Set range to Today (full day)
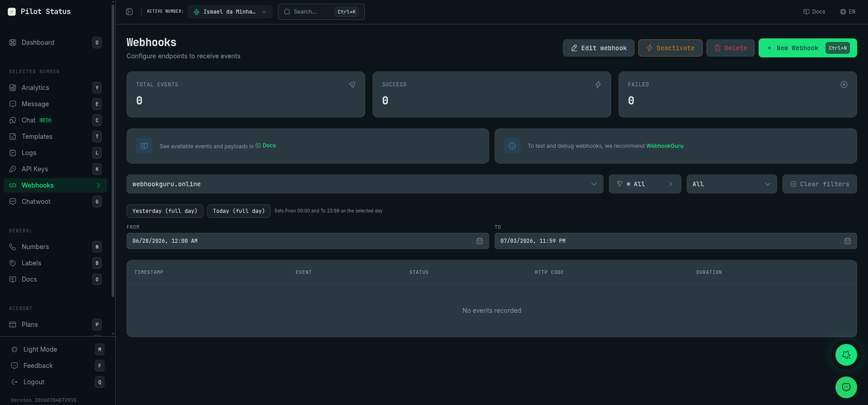Screen dimensions: 868x405 [x=239, y=211]
